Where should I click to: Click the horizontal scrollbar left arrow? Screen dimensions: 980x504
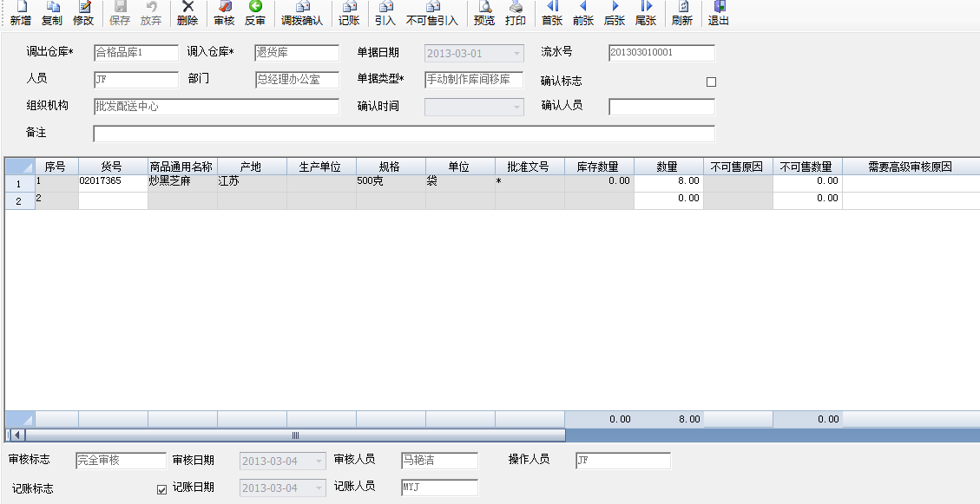point(17,435)
